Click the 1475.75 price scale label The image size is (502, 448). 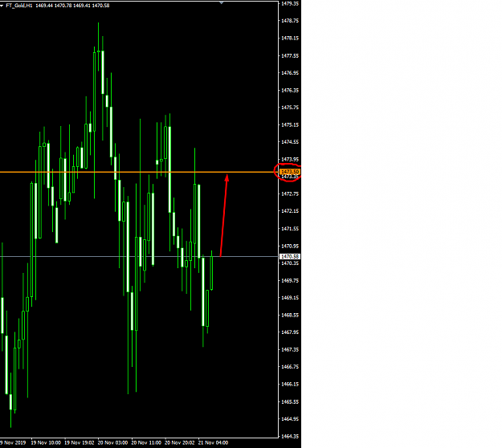pyautogui.click(x=290, y=108)
